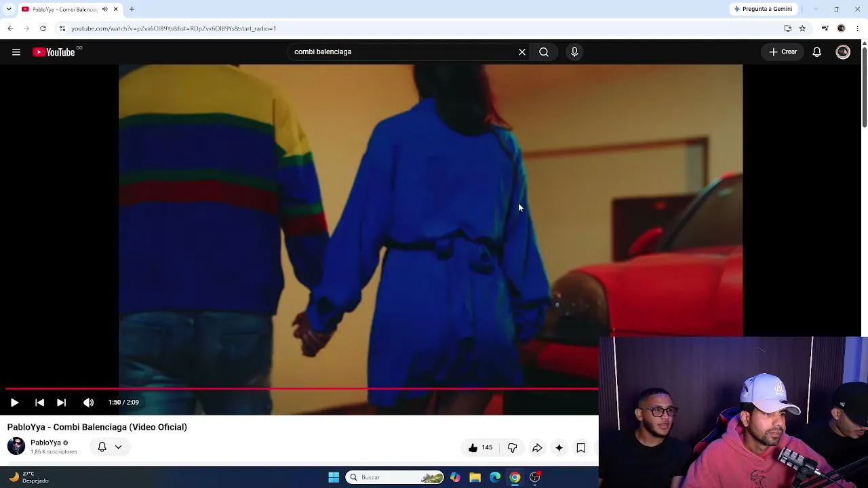Mute the video volume
The image size is (868, 488).
88,403
